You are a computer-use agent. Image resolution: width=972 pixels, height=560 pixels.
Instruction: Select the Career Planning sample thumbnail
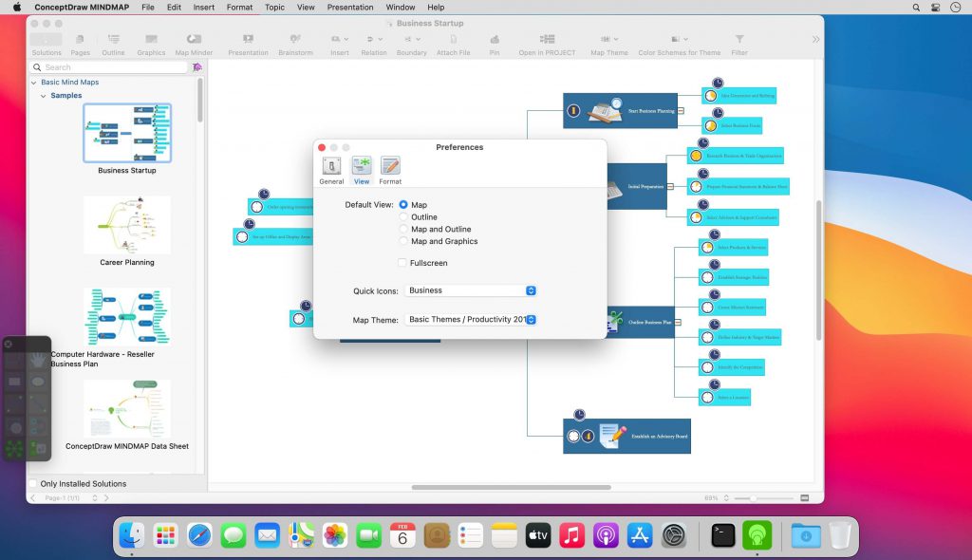(x=126, y=225)
